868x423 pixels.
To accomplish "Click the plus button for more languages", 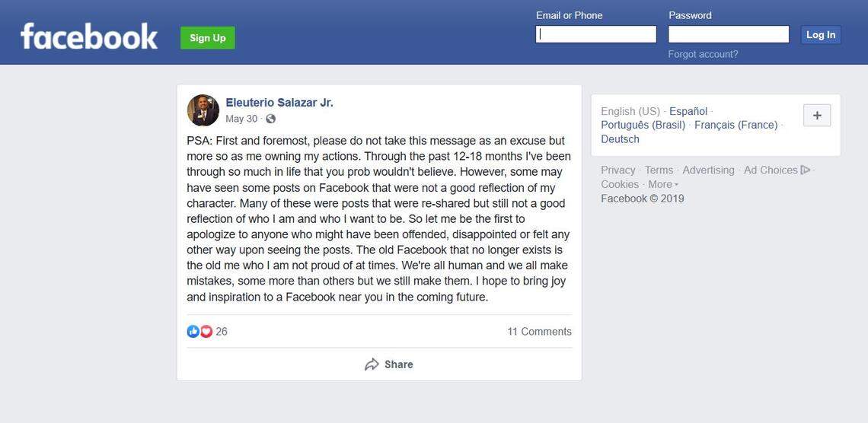I will [817, 116].
